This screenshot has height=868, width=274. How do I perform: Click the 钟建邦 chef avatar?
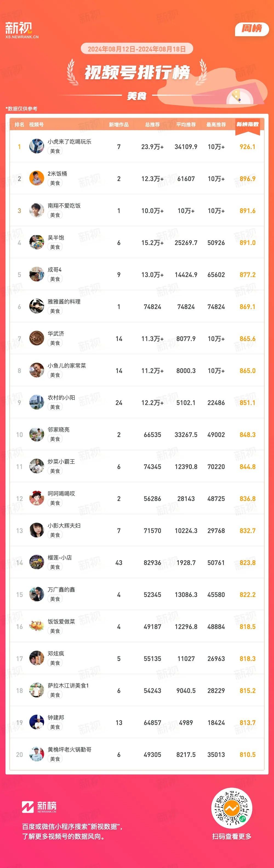36,723
